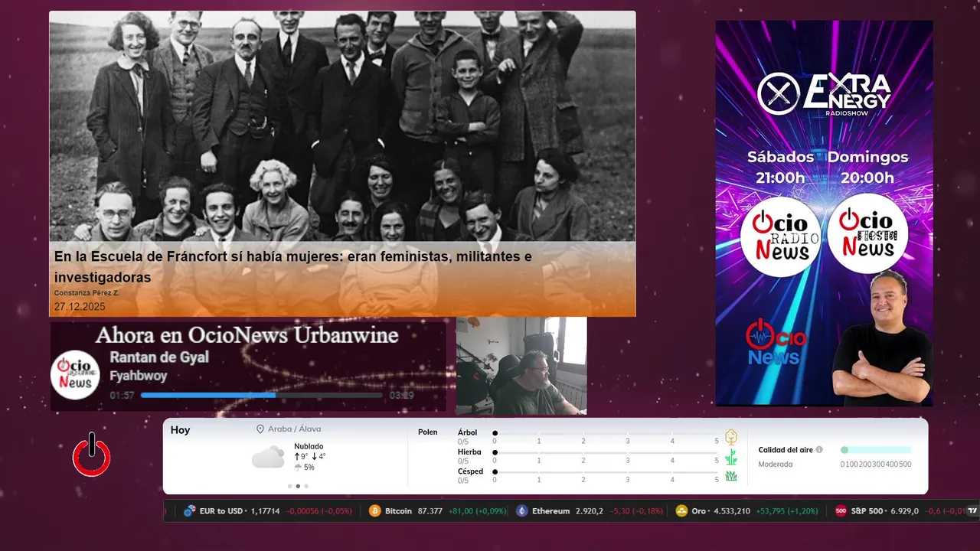Click the black-and-white group photo
The image size is (980, 551).
pyautogui.click(x=342, y=126)
